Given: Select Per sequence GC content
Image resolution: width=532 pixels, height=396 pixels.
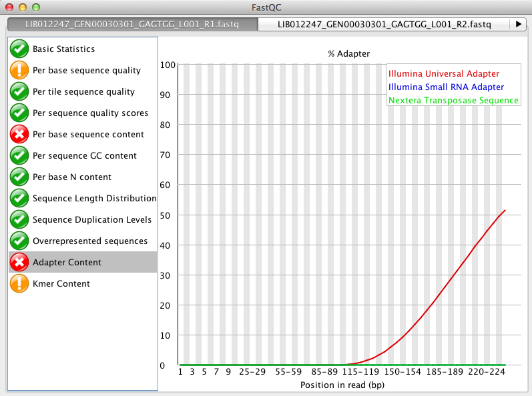Looking at the screenshot, I should [x=83, y=155].
